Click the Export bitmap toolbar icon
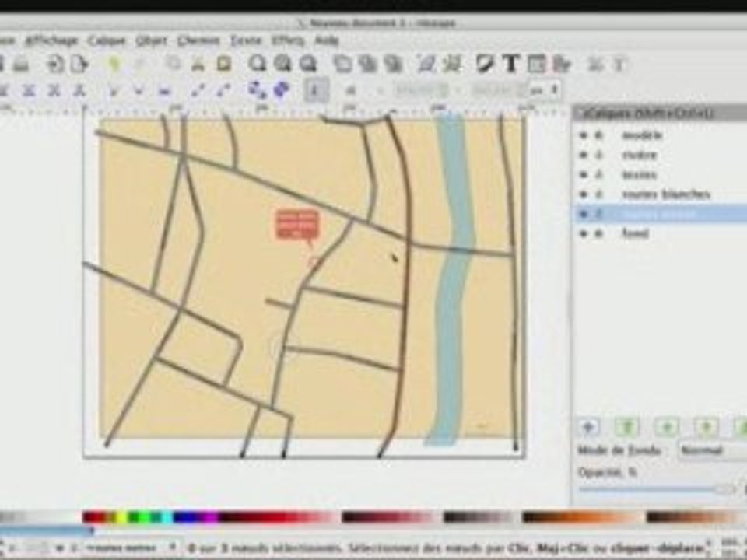 pyautogui.click(x=79, y=64)
